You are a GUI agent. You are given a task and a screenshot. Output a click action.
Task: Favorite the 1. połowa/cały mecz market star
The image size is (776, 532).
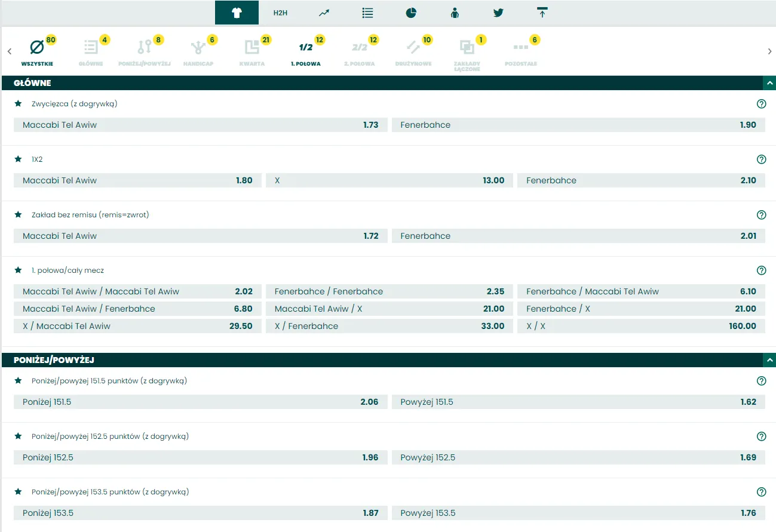coord(18,270)
